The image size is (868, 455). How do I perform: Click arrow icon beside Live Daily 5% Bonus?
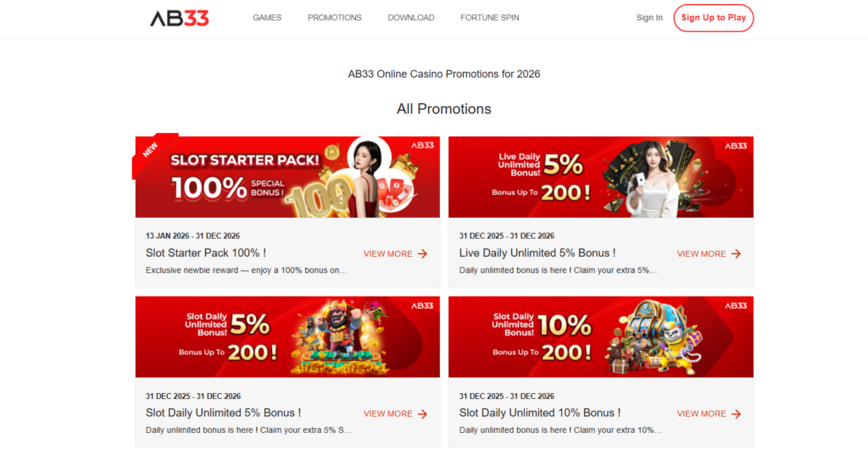(736, 254)
